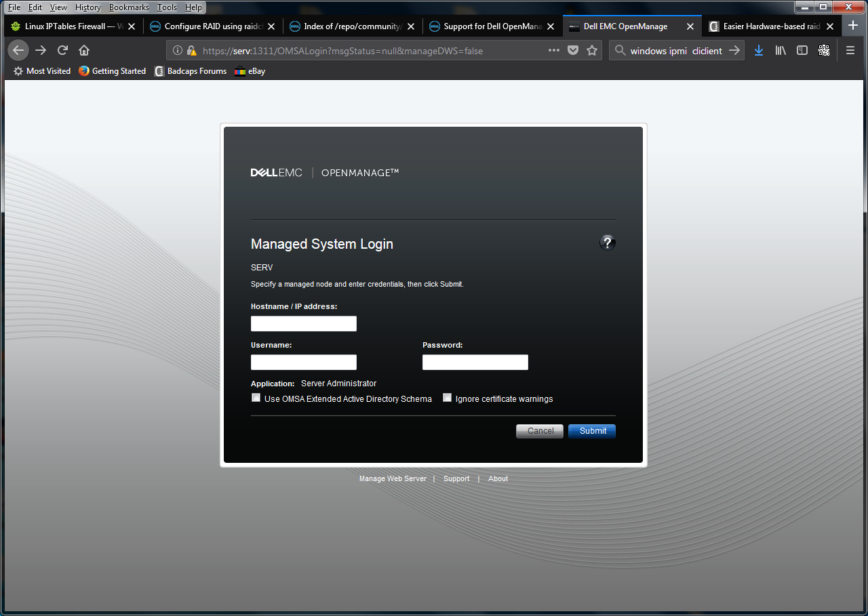Reload the current page
This screenshot has height=616, width=868.
62,50
